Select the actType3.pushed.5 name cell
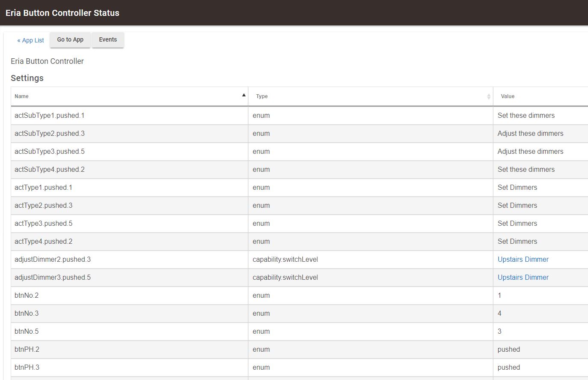Image resolution: width=588 pixels, height=380 pixels. click(129, 224)
